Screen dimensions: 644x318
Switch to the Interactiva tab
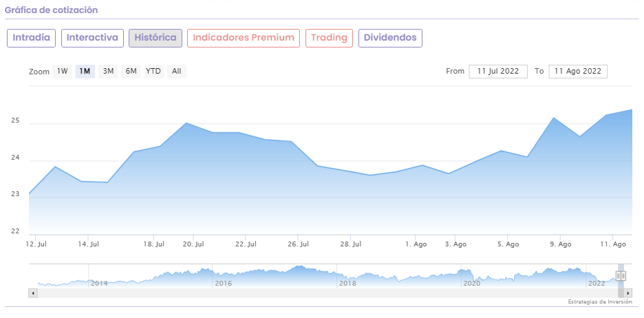[92, 38]
